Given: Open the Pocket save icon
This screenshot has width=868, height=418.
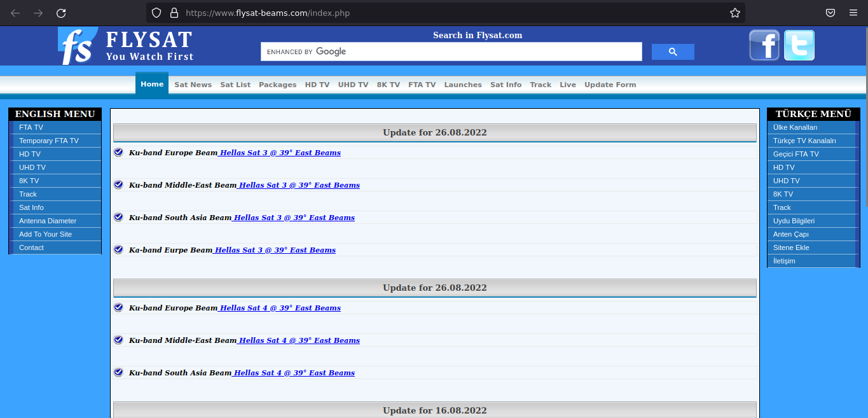Looking at the screenshot, I should click(830, 13).
